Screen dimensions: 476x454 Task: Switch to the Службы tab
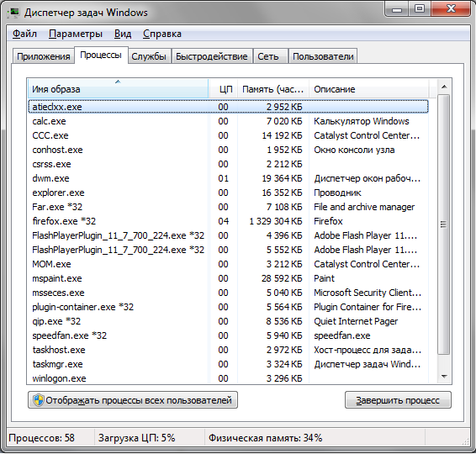(149, 56)
